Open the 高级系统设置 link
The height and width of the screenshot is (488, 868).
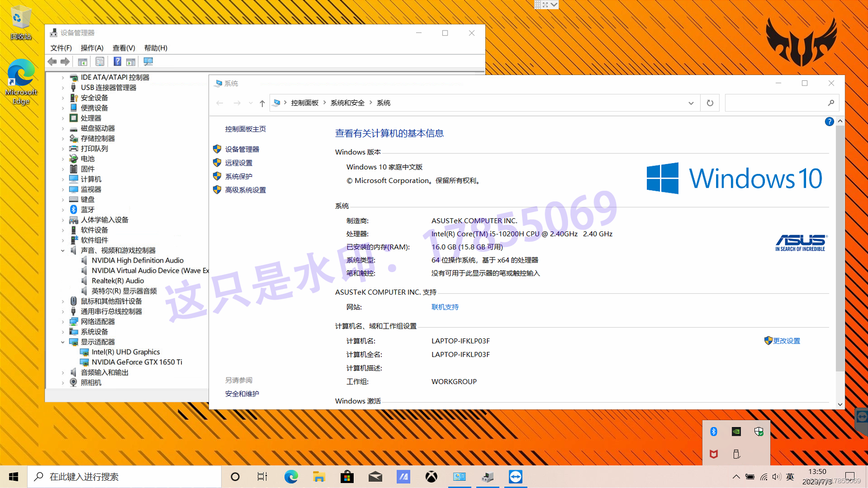[x=245, y=190]
